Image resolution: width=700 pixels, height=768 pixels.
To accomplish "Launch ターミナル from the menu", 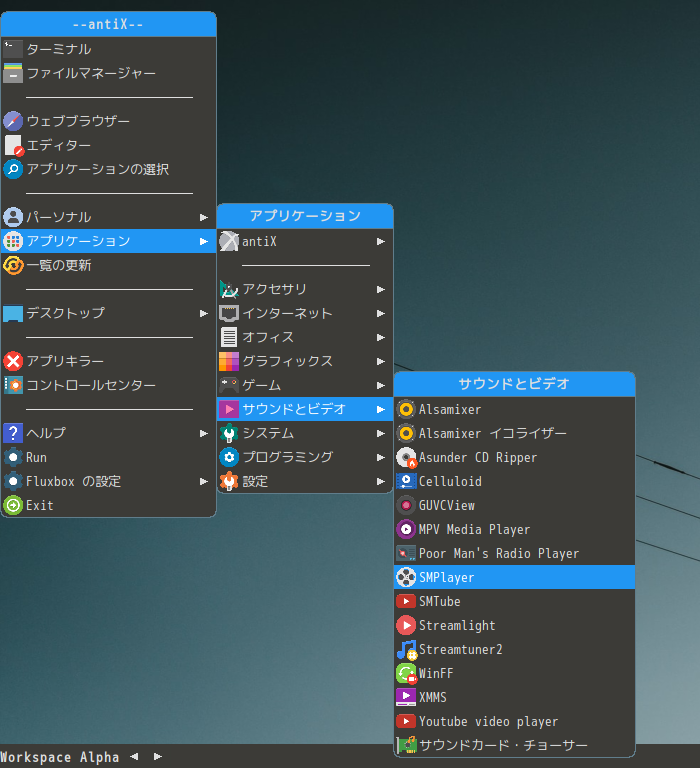I will click(108, 49).
